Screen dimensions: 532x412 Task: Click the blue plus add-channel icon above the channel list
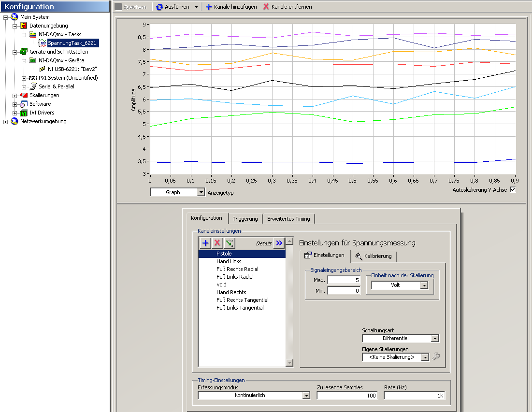pyautogui.click(x=205, y=243)
